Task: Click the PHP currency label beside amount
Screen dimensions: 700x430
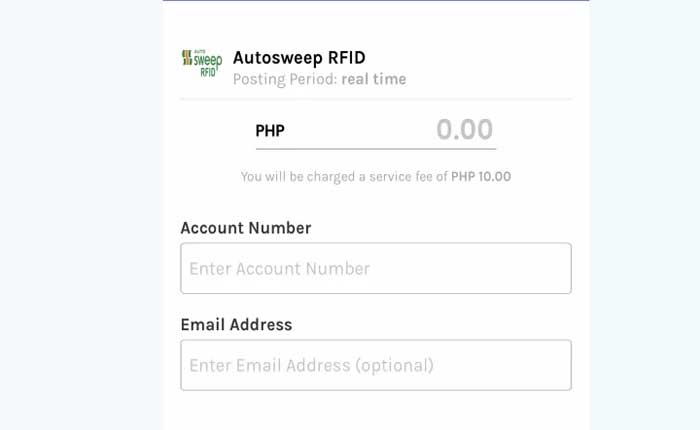Action: coord(270,130)
